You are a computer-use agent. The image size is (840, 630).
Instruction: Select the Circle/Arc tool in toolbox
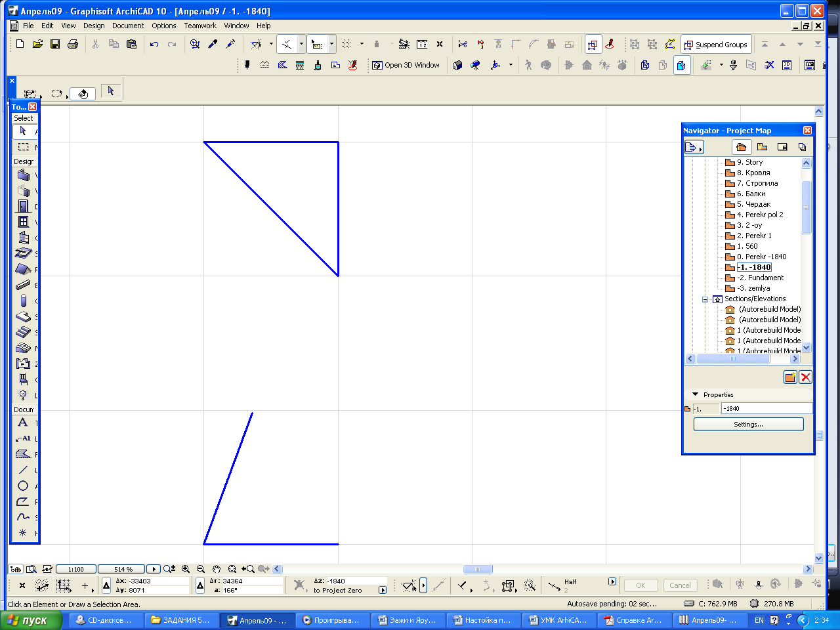tap(23, 486)
